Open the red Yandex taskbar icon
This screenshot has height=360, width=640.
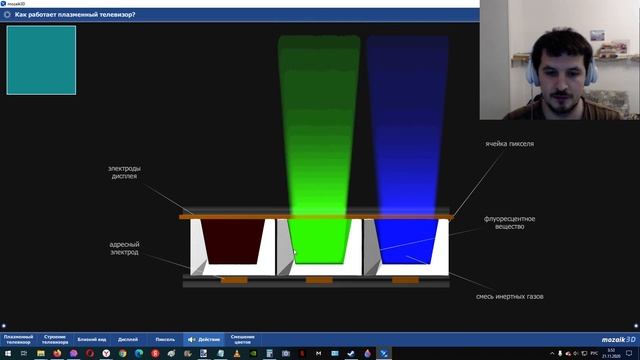pos(155,353)
